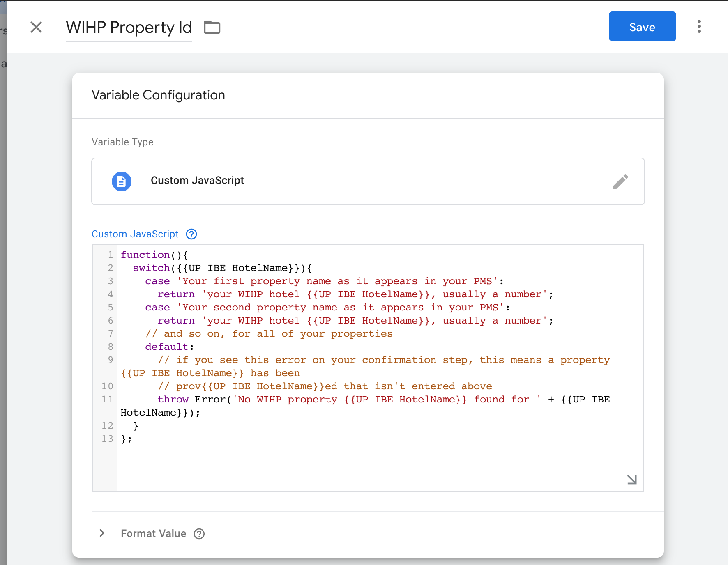Place cursor on the function(){ line
Image resolution: width=728 pixels, height=565 pixels.
154,255
